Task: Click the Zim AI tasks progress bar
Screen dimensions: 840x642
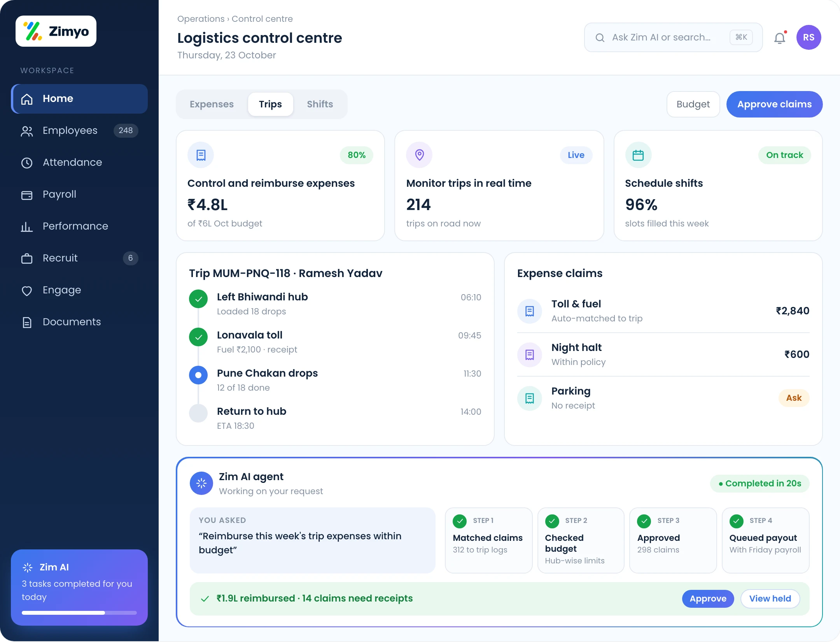Action: (79, 613)
